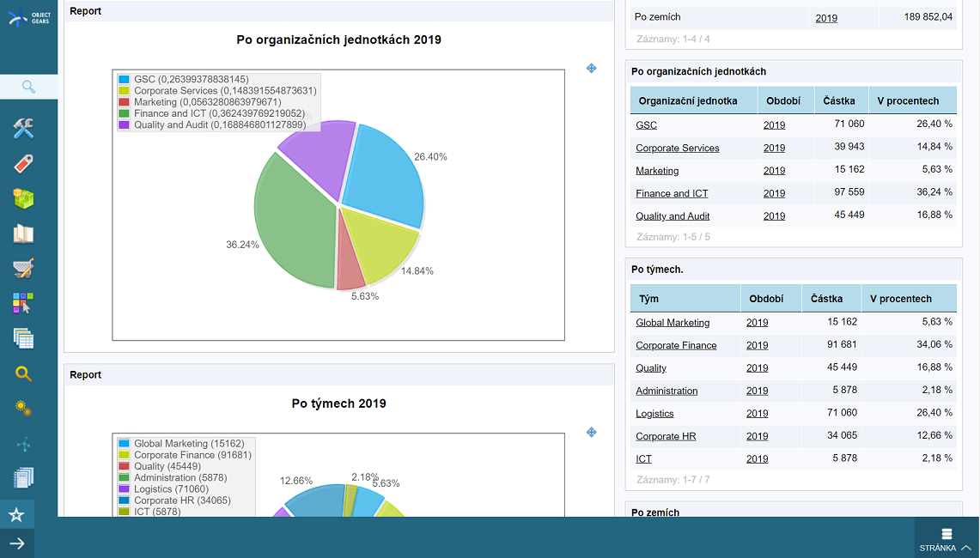Click the first Report panel header

pyautogui.click(x=86, y=11)
